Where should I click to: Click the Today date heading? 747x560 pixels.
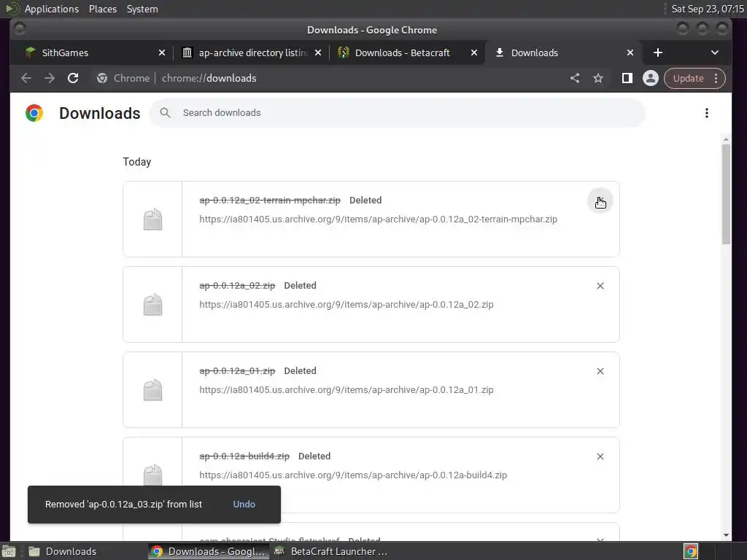coord(137,162)
